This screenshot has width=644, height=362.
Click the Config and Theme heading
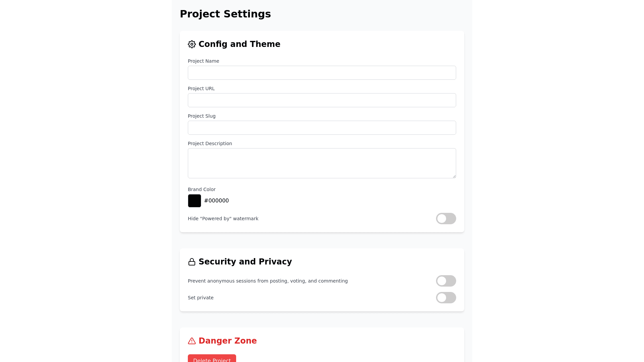coord(239,44)
